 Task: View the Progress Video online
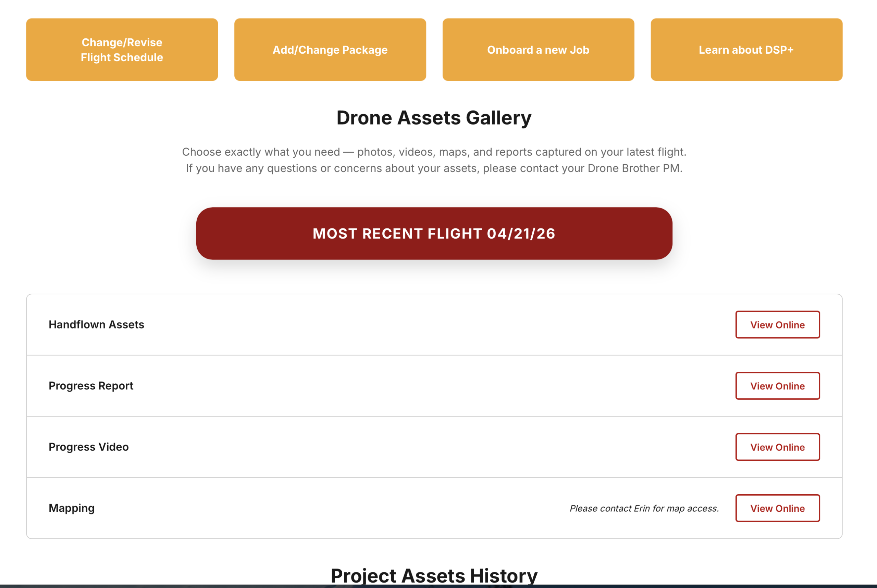point(777,447)
